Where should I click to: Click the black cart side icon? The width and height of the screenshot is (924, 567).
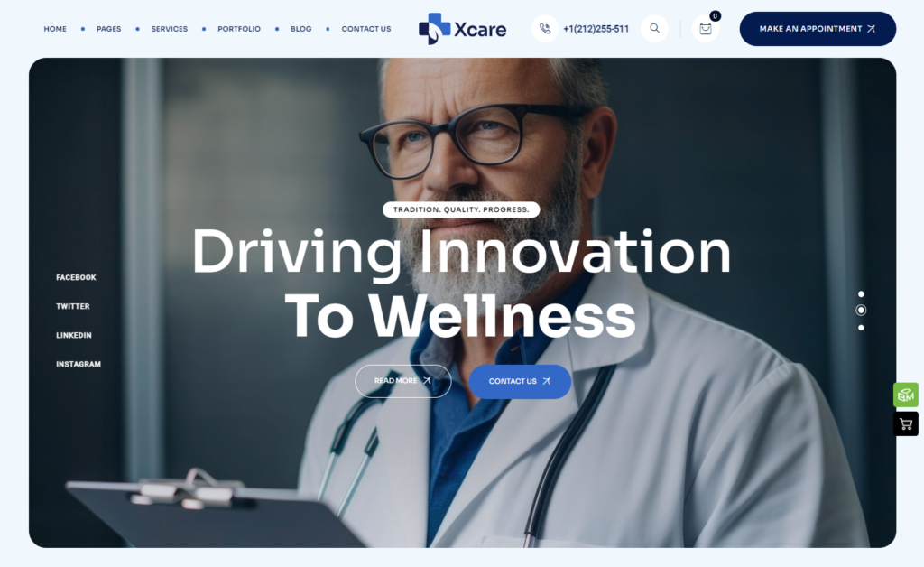click(906, 423)
